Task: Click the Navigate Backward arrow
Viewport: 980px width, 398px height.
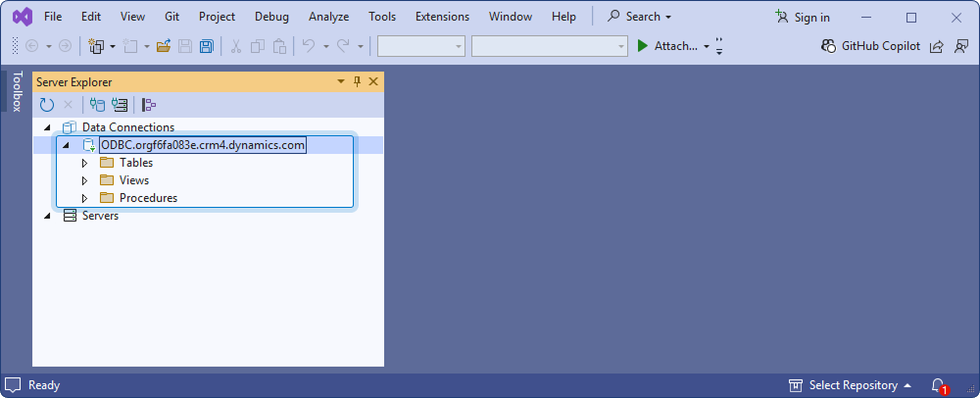Action: click(x=31, y=46)
